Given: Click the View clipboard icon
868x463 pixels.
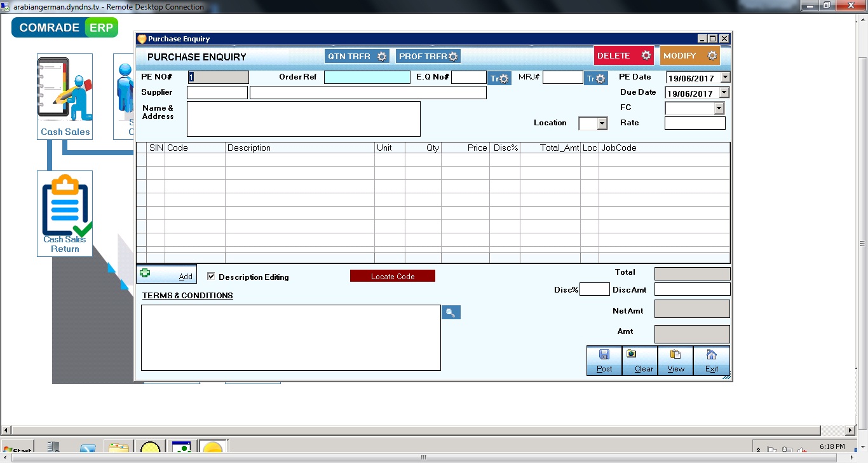Looking at the screenshot, I should coord(674,355).
